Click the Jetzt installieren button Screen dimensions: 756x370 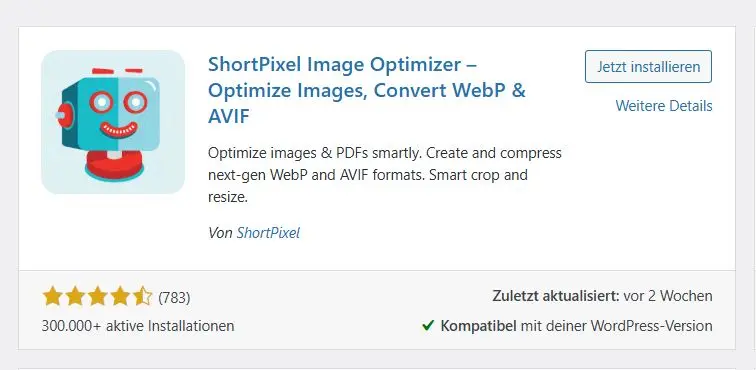[648, 67]
